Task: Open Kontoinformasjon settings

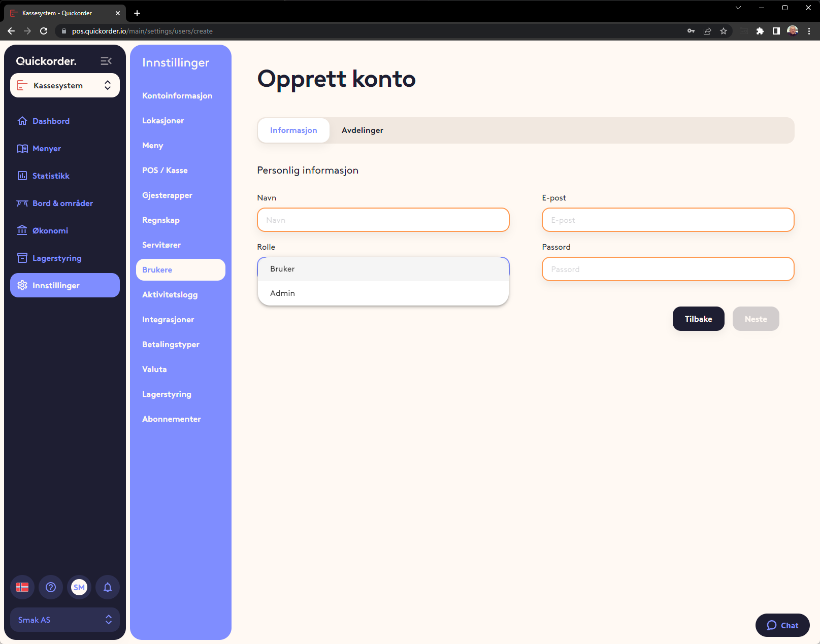Action: (177, 95)
